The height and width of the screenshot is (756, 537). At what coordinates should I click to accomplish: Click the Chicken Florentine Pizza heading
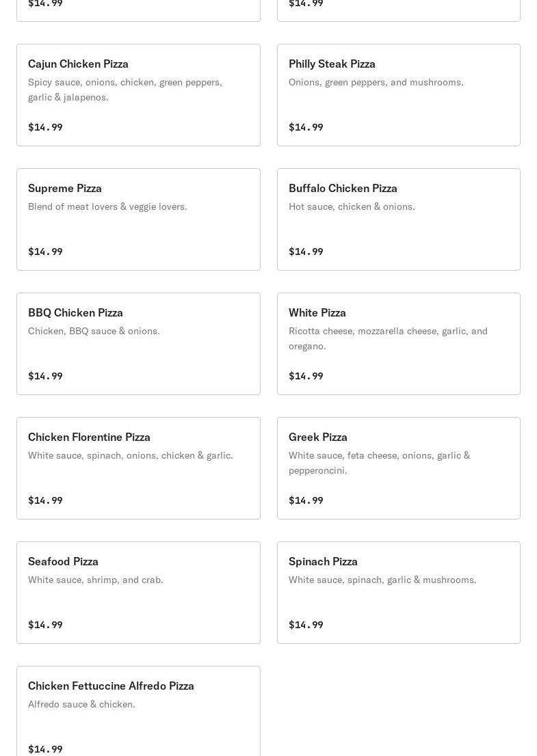click(x=89, y=437)
